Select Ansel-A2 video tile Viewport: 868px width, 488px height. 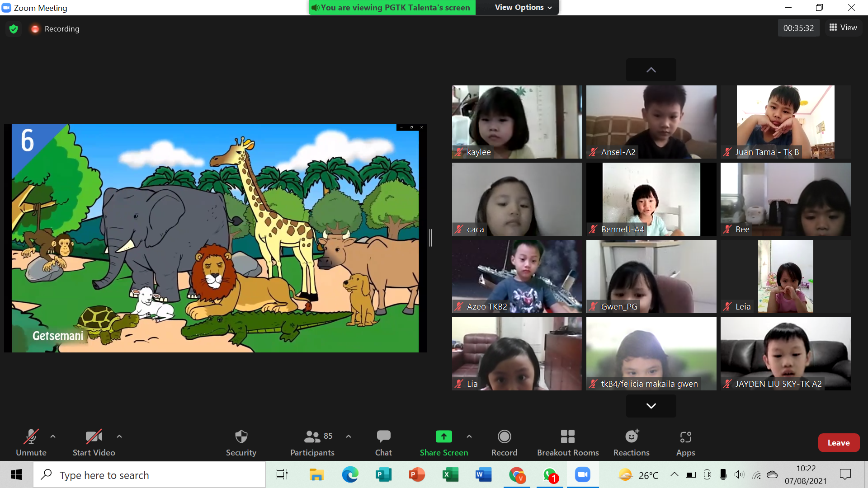[651, 122]
